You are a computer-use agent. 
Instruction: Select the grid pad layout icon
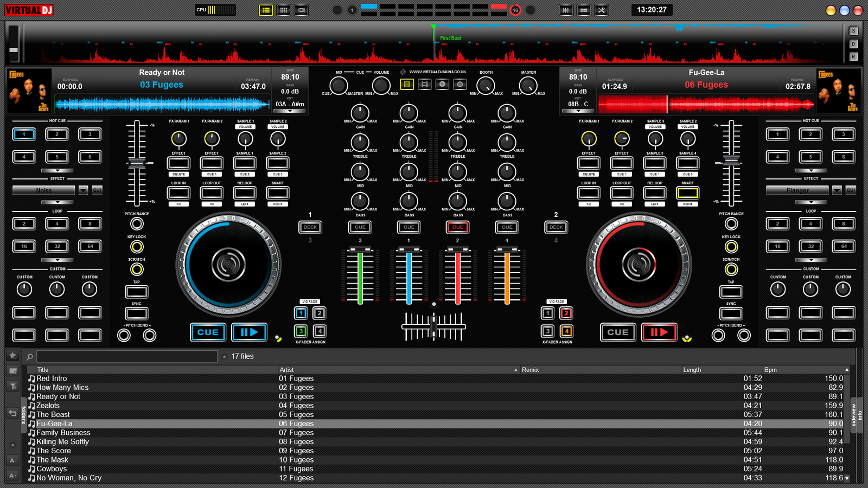[x=283, y=10]
